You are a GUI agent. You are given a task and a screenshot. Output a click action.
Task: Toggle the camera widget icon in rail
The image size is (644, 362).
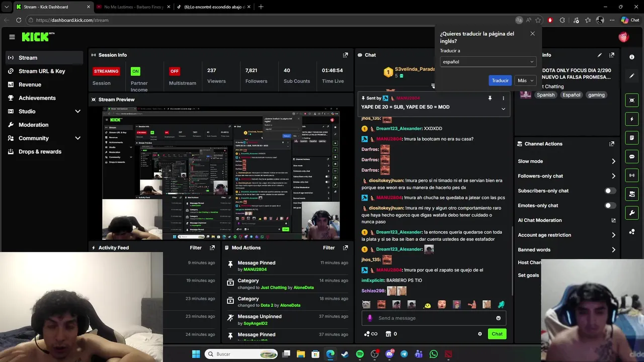632,194
